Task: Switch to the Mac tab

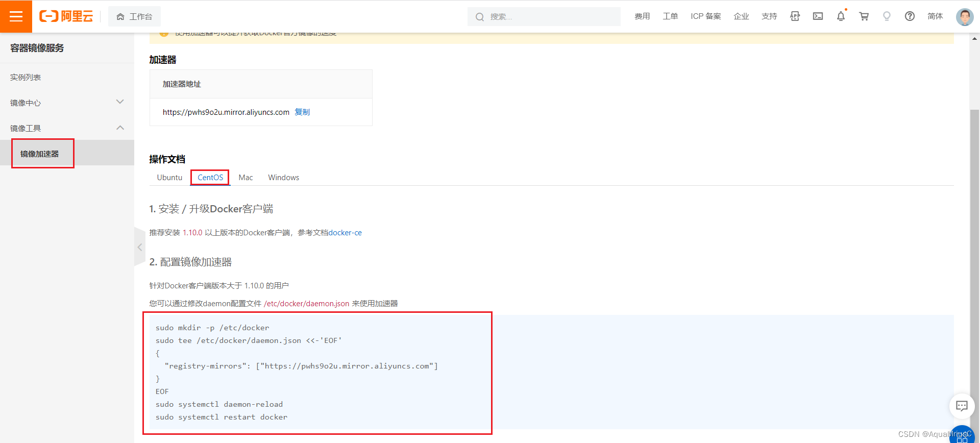Action: [246, 177]
